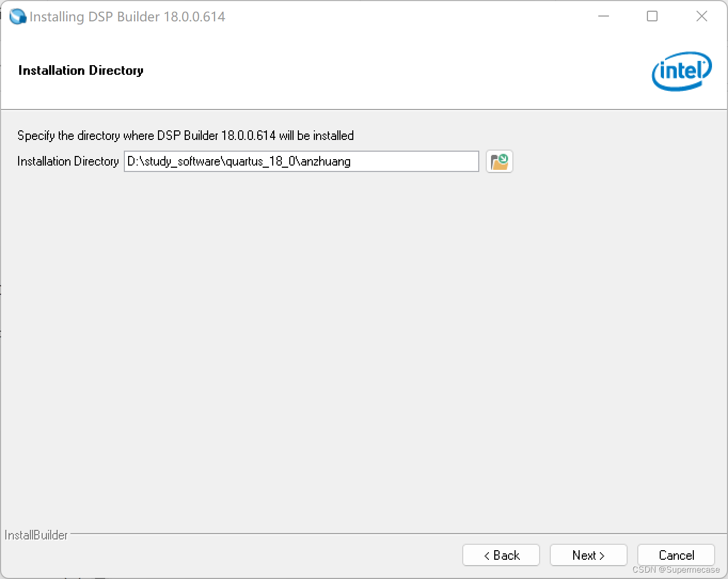This screenshot has width=728, height=579.
Task: Click the Installation Directory field label
Action: point(67,161)
